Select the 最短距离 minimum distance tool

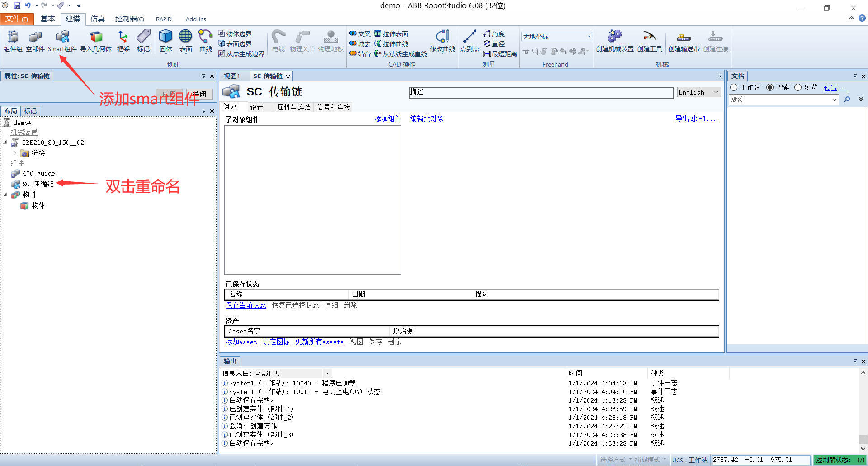click(500, 54)
